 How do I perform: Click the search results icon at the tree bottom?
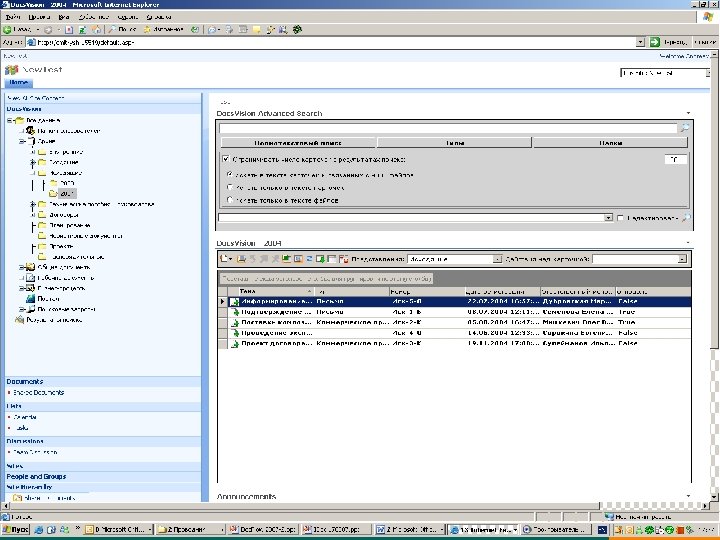20,320
